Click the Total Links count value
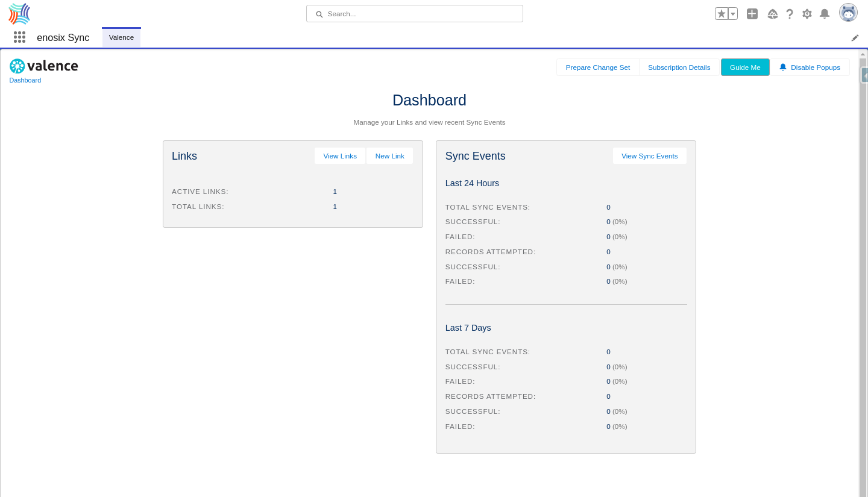 coord(335,207)
